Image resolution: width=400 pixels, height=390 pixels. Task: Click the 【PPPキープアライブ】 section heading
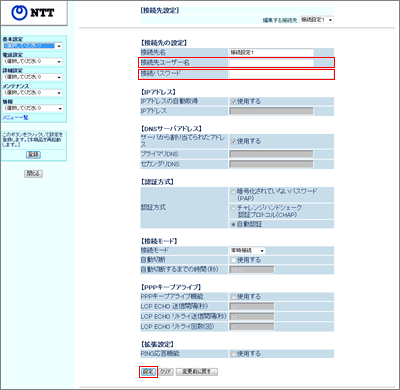[171, 287]
